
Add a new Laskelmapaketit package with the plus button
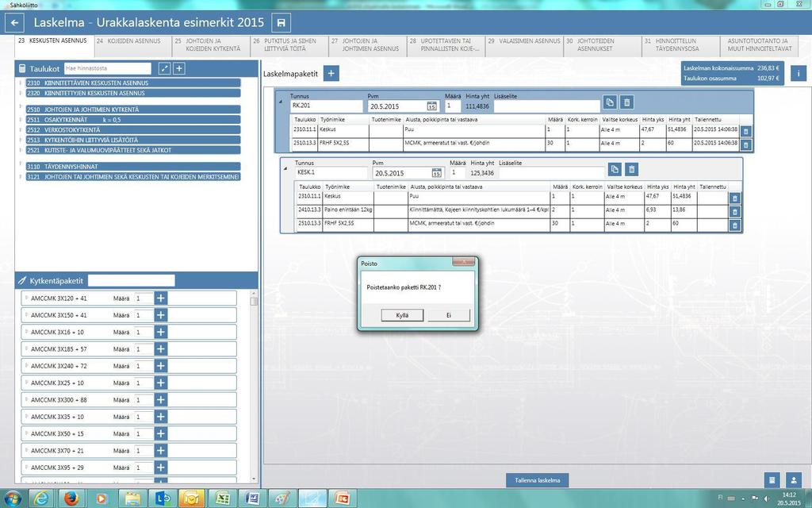click(x=331, y=74)
